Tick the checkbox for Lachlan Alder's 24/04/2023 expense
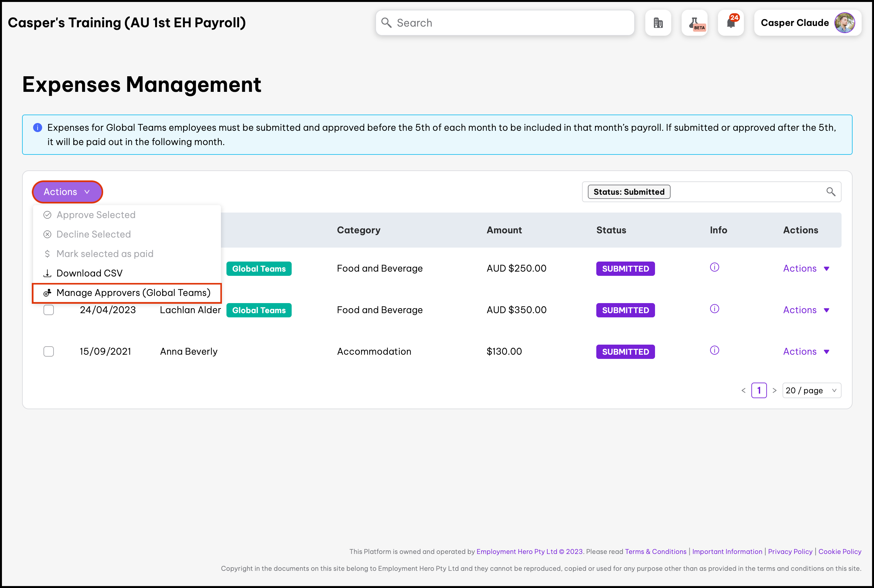The width and height of the screenshot is (874, 588). pos(49,310)
